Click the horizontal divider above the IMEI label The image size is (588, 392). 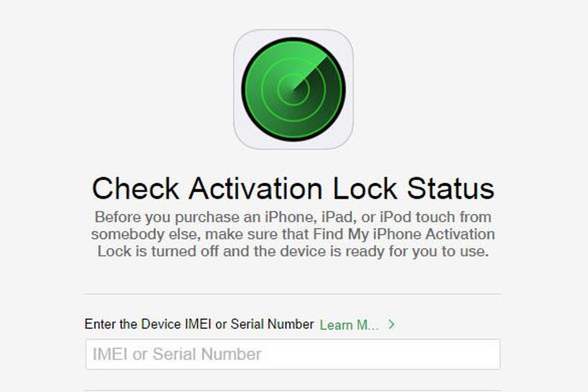pyautogui.click(x=293, y=294)
